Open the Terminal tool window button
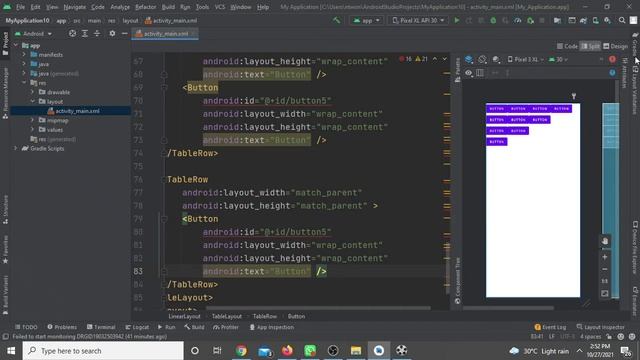 101,327
